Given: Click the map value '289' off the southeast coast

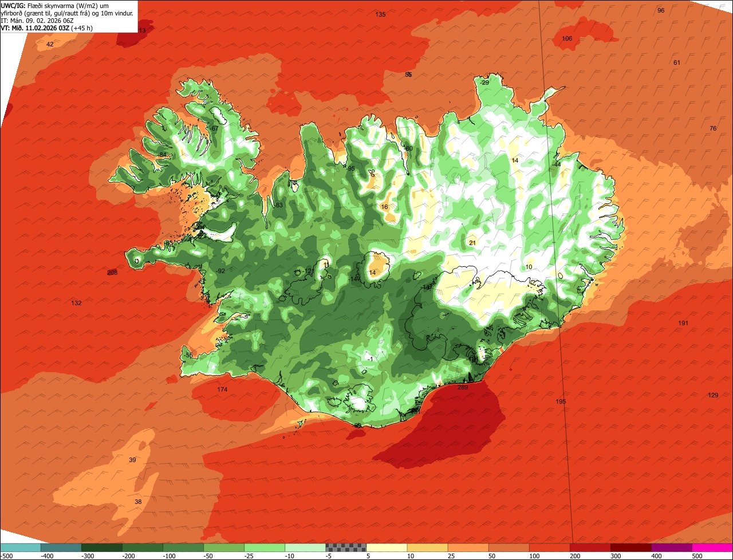Looking at the screenshot, I should click(x=463, y=387).
